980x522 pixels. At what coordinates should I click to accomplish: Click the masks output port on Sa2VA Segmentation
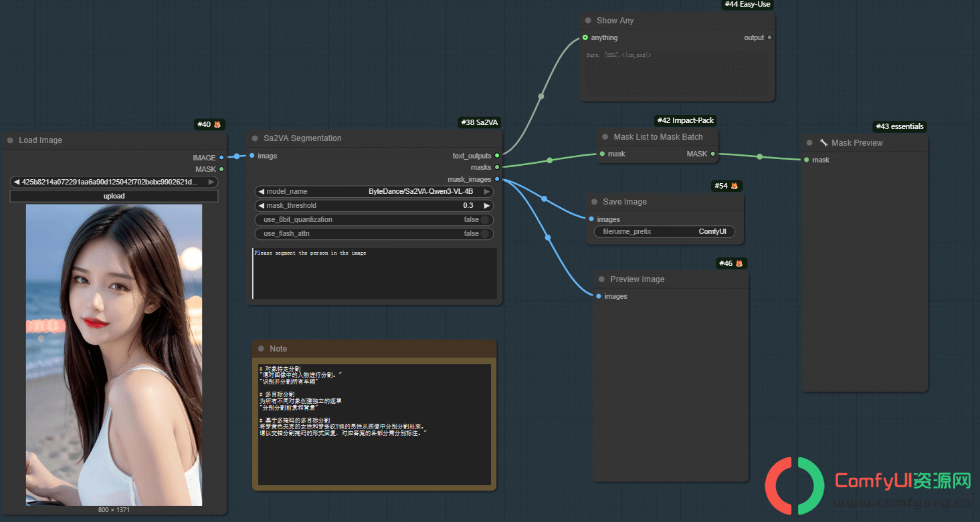pyautogui.click(x=497, y=167)
